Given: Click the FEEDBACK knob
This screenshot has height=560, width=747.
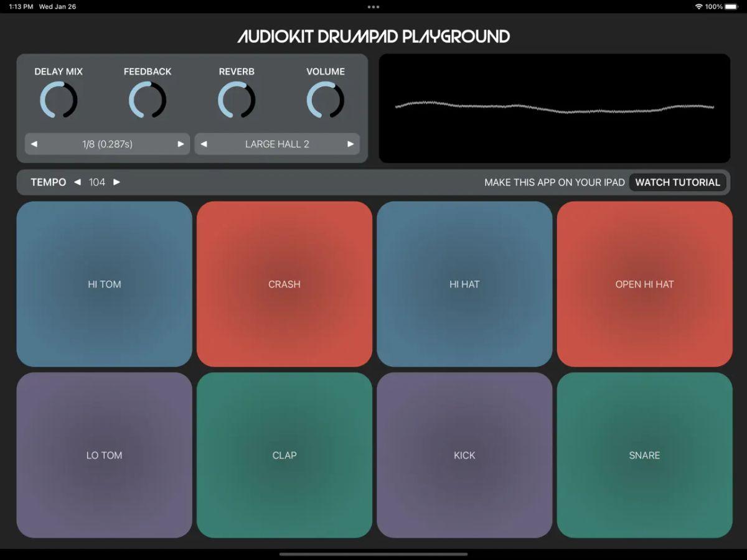Looking at the screenshot, I should [148, 100].
